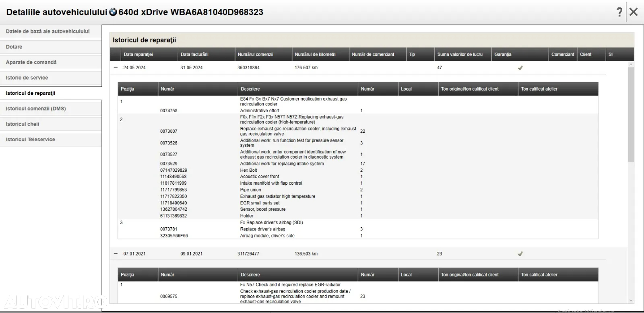Select Exhaust gas radiator high temperature
This screenshot has height=313, width=644.
pyautogui.click(x=358, y=196)
